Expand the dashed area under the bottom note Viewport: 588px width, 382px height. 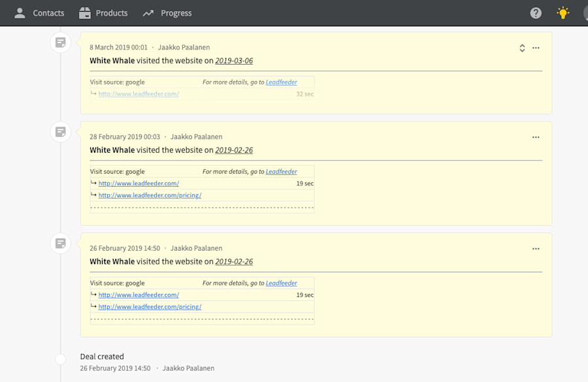[202, 319]
